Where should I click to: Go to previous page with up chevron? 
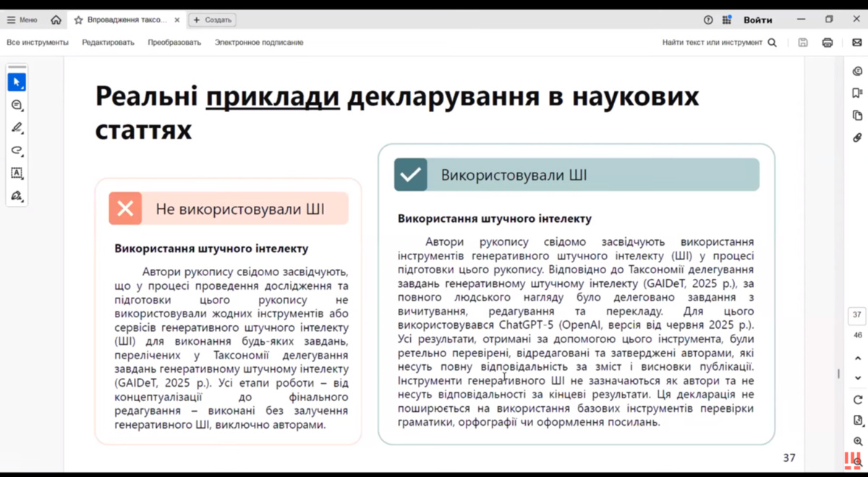pyautogui.click(x=857, y=357)
